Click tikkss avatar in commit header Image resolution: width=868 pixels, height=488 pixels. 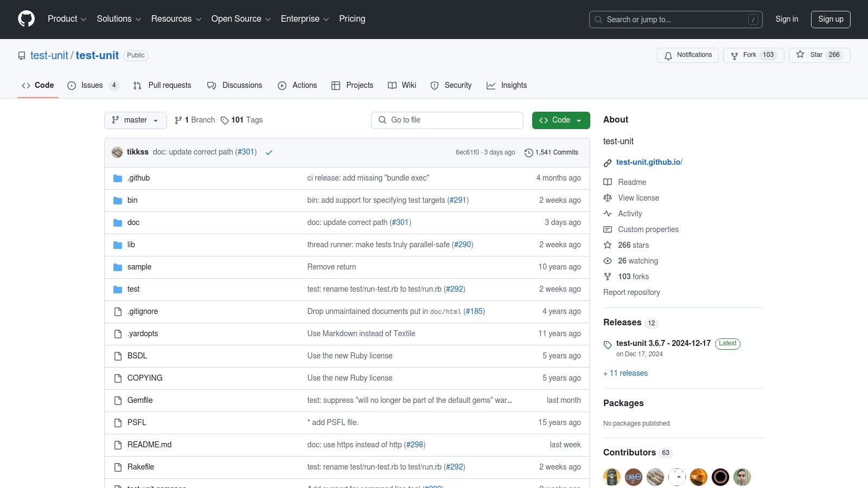click(117, 152)
